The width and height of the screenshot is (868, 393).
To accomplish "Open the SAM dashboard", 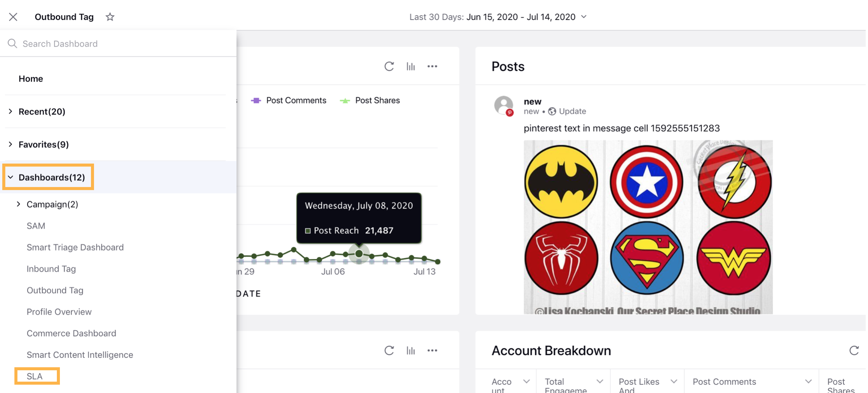I will (36, 226).
